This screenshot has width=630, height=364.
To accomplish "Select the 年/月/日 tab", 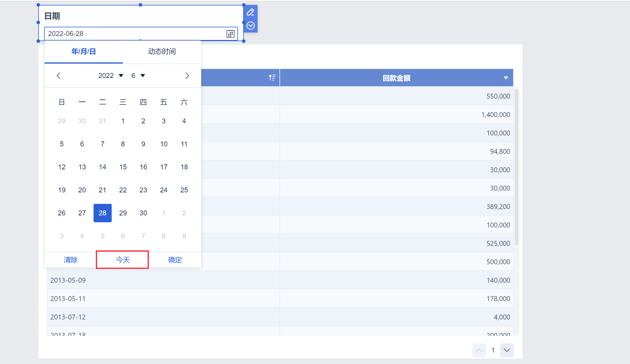I will click(x=83, y=51).
